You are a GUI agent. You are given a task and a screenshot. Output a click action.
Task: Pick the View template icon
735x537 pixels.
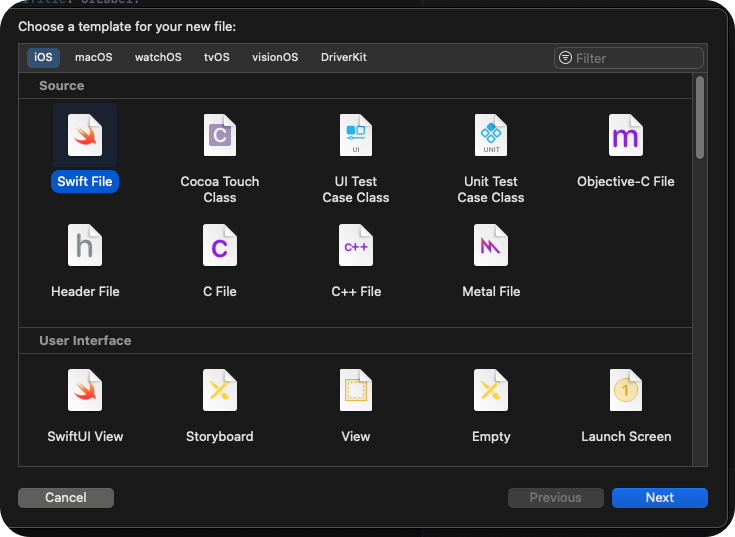356,390
